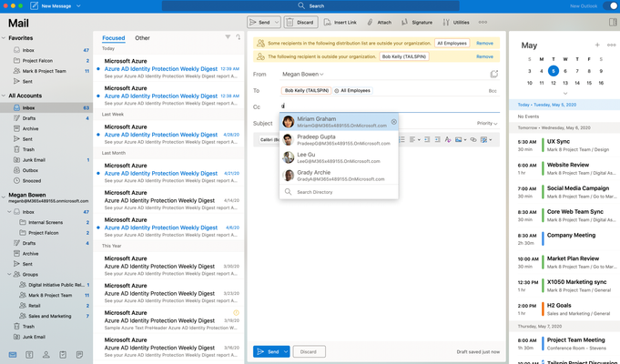Pop out the message into new window
Screen dimensions: 620x364
(494, 74)
